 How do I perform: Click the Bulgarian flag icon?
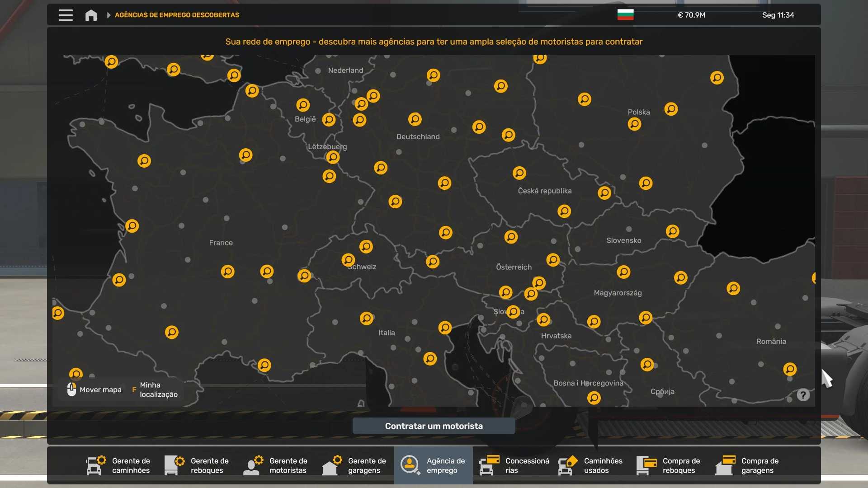point(625,15)
